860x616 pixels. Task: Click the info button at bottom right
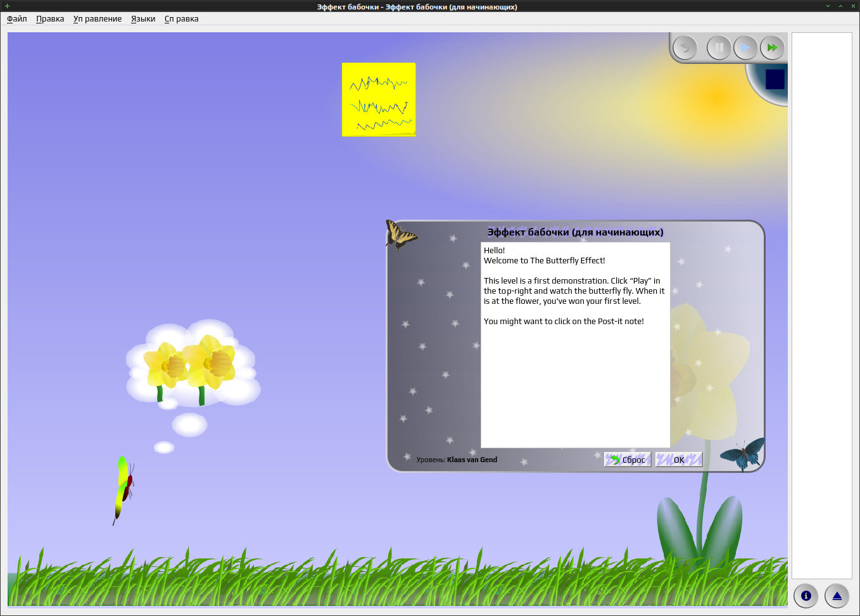pos(806,596)
